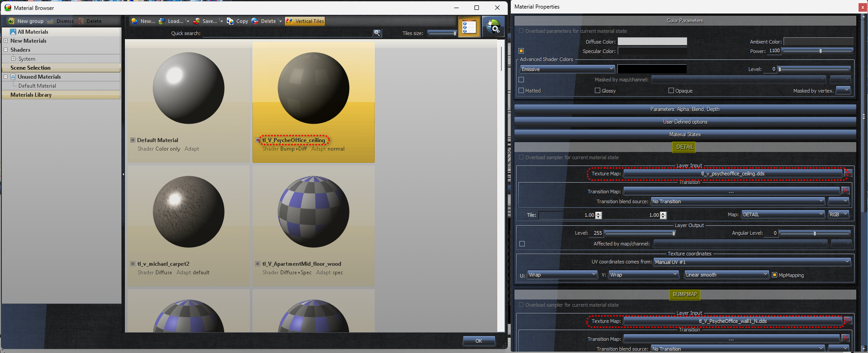Viewport: 868px width, 353px height.
Task: Expand the New Materials tree node
Action: pos(6,41)
